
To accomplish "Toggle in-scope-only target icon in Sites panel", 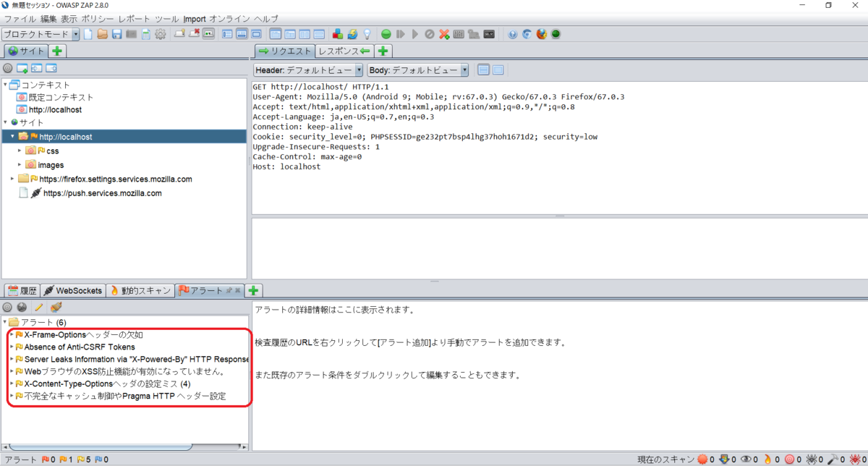I will [x=8, y=68].
